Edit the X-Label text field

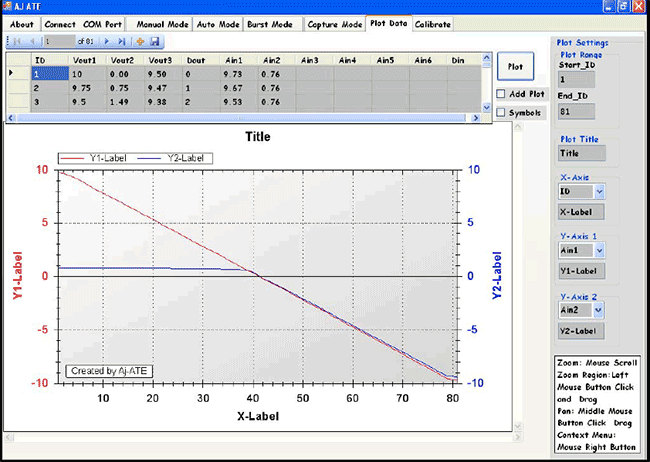[x=581, y=212]
